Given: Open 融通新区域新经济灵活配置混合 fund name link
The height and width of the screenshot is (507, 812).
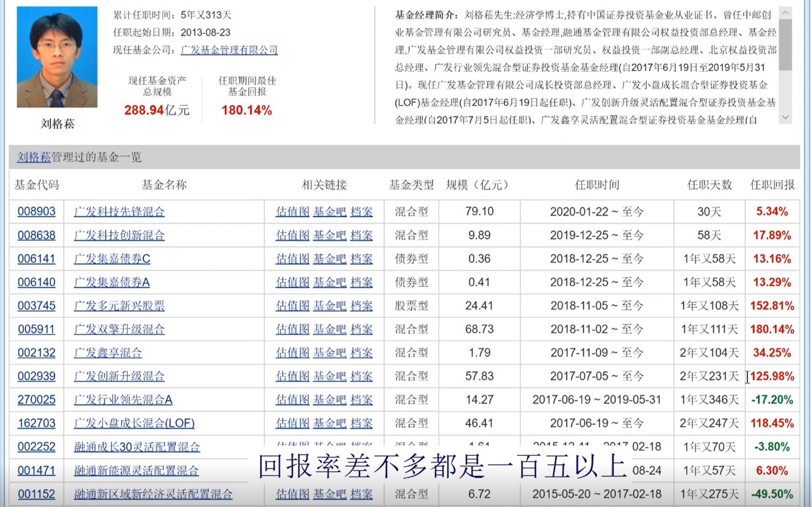Looking at the screenshot, I should coord(153,495).
